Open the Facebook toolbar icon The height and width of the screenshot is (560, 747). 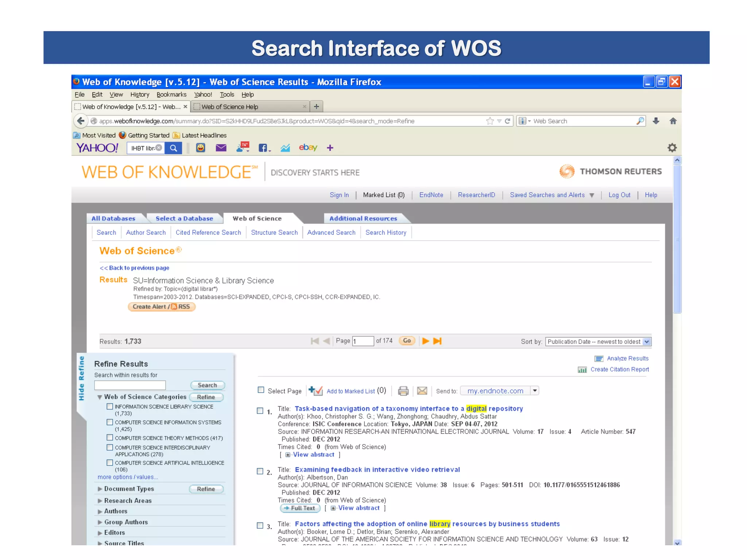coord(263,148)
